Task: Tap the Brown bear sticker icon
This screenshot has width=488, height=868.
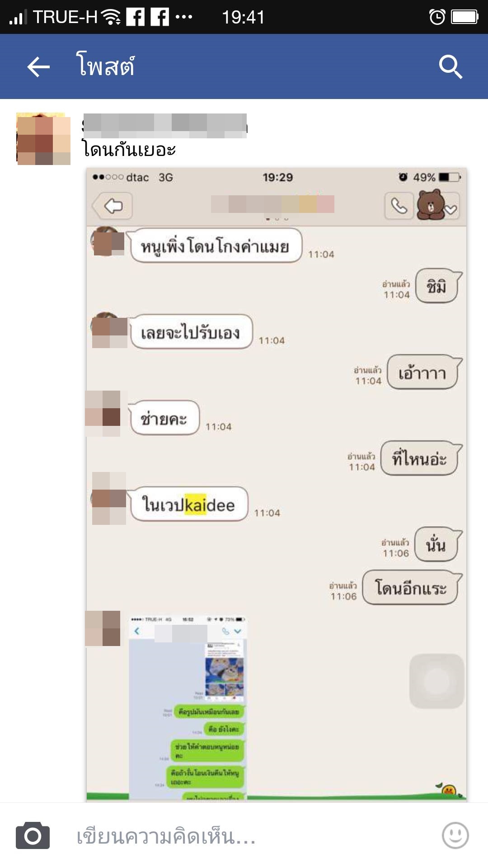Action: tap(430, 205)
